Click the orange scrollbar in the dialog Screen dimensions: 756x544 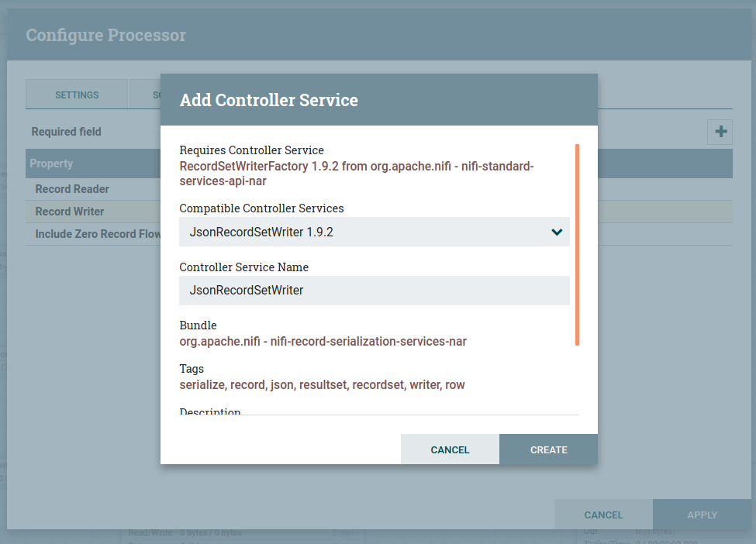(577, 244)
